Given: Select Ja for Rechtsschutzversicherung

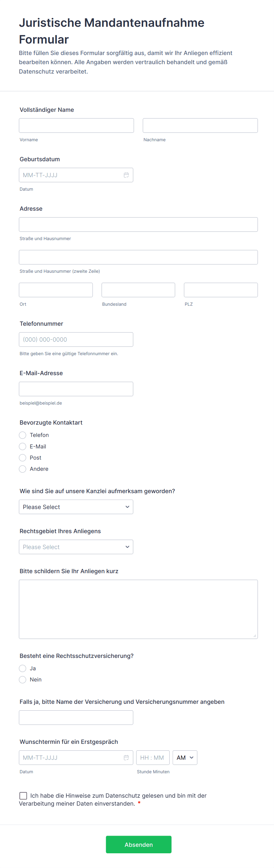Looking at the screenshot, I should 23,668.
